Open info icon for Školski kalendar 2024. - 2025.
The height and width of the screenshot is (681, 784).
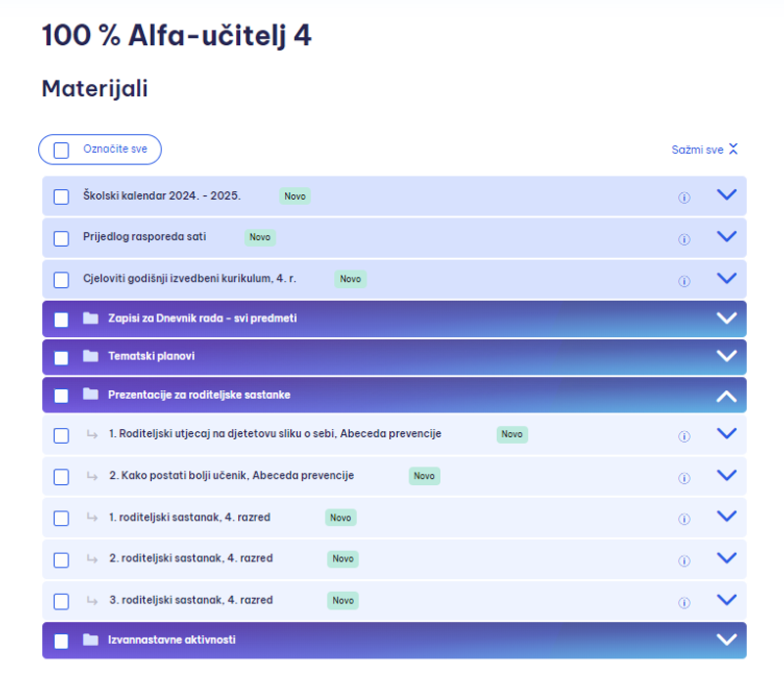684,198
